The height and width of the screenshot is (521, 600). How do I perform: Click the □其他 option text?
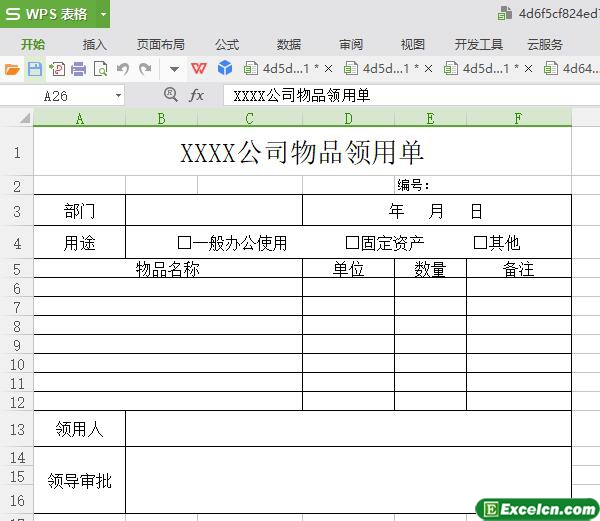[x=497, y=243]
